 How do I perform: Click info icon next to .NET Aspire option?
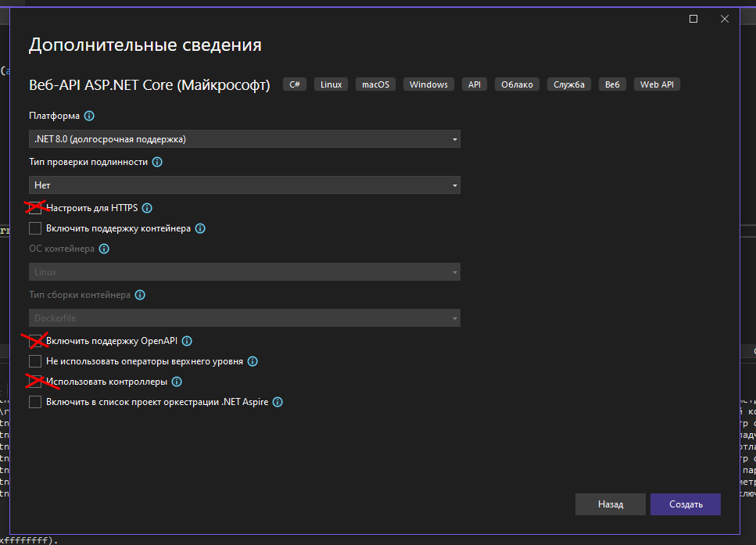click(278, 402)
